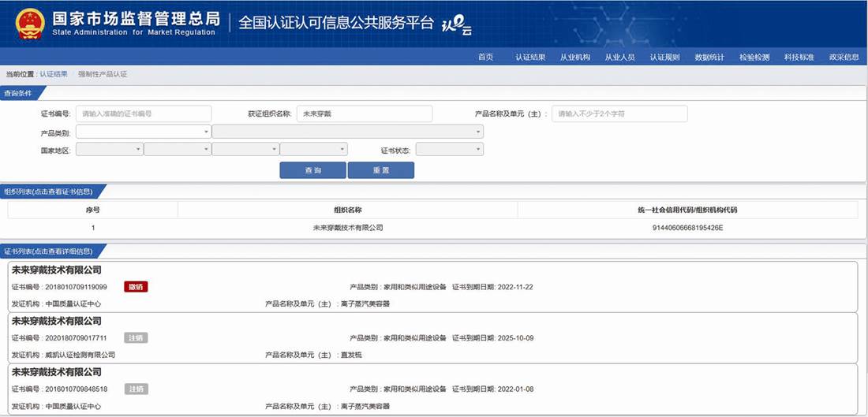Click expiry date 2022-11-22
This screenshot has height=417, width=868.
[515, 287]
